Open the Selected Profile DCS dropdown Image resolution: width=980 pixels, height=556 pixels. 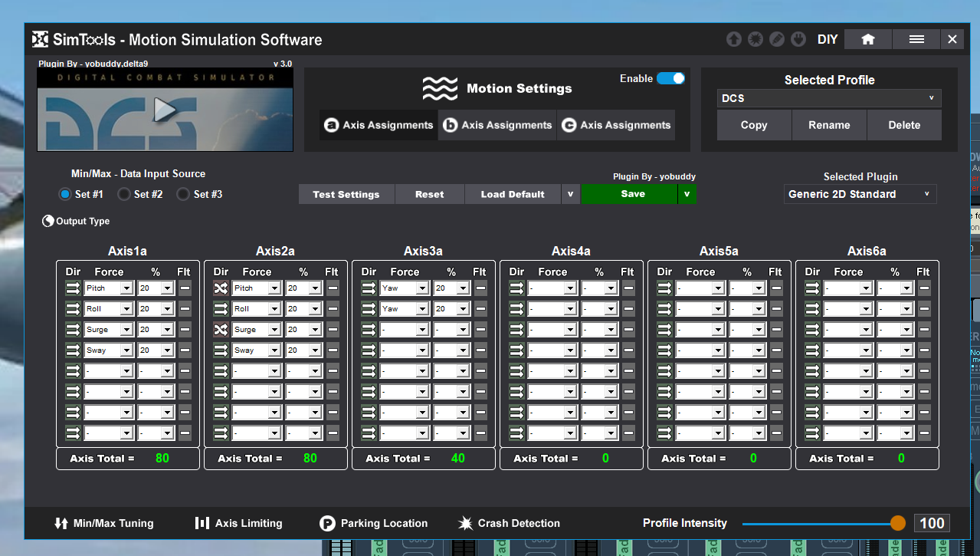click(x=828, y=98)
